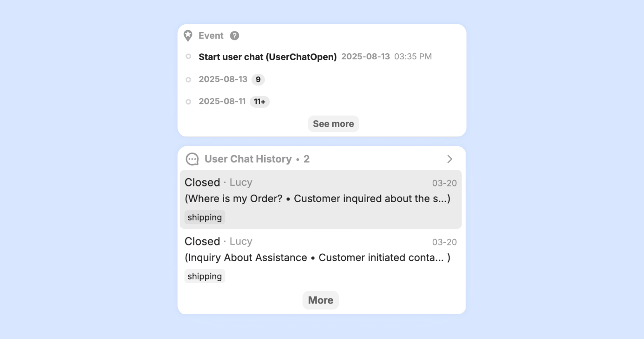Click the 9 count badge

[258, 80]
